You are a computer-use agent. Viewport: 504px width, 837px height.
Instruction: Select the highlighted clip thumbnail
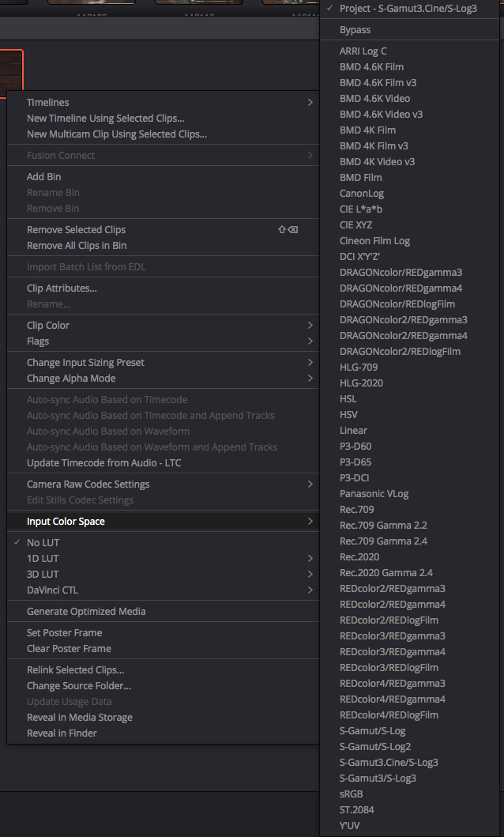tap(11, 71)
